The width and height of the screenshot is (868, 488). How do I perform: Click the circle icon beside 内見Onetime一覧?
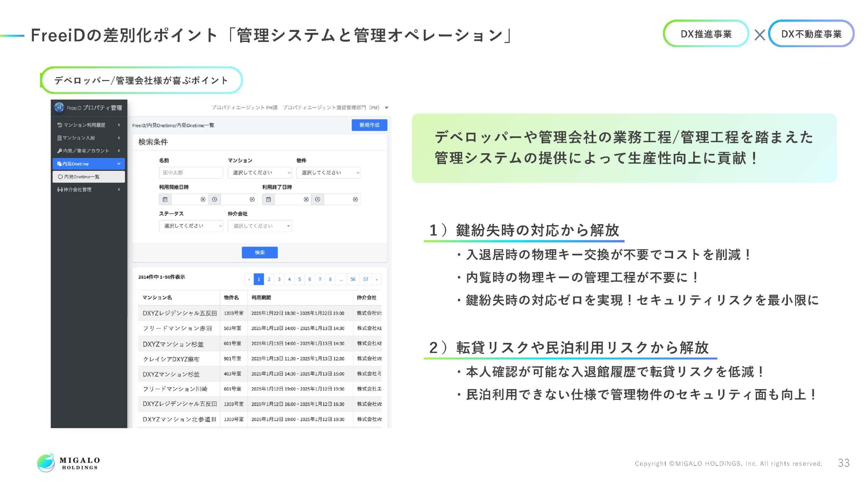(60, 177)
